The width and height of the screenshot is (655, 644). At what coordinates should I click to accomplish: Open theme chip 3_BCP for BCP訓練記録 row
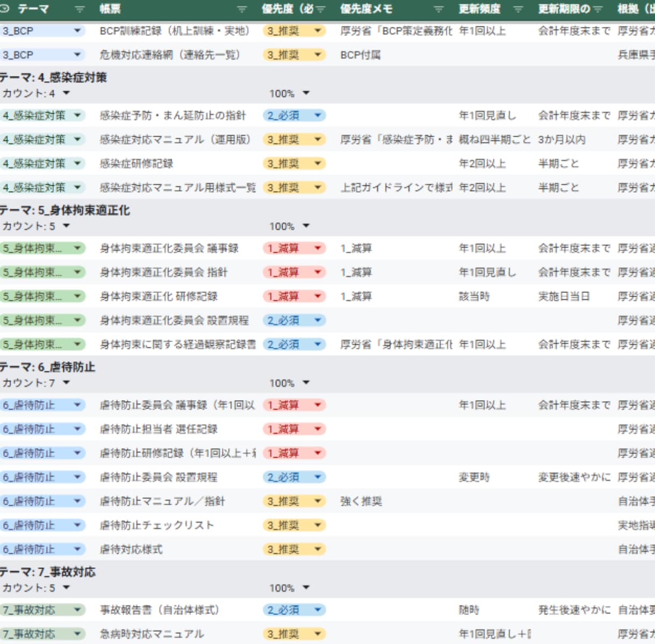(x=42, y=31)
